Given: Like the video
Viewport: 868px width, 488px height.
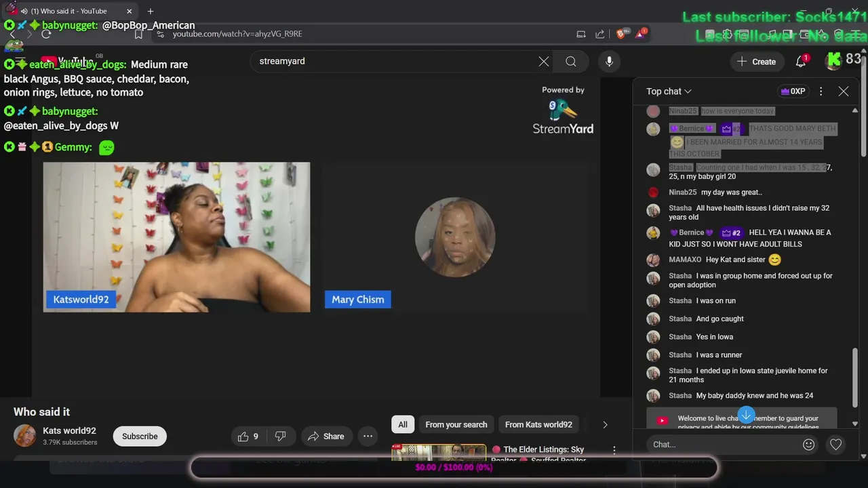Looking at the screenshot, I should 248,436.
